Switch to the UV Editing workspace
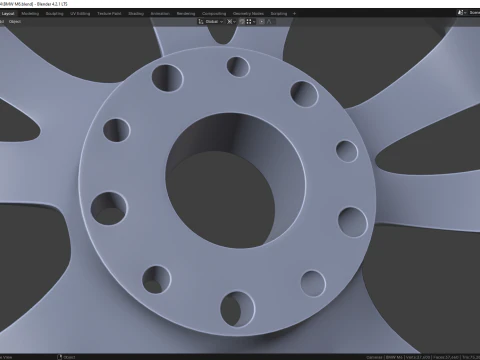Screen dimensions: 480x360 coord(80,14)
